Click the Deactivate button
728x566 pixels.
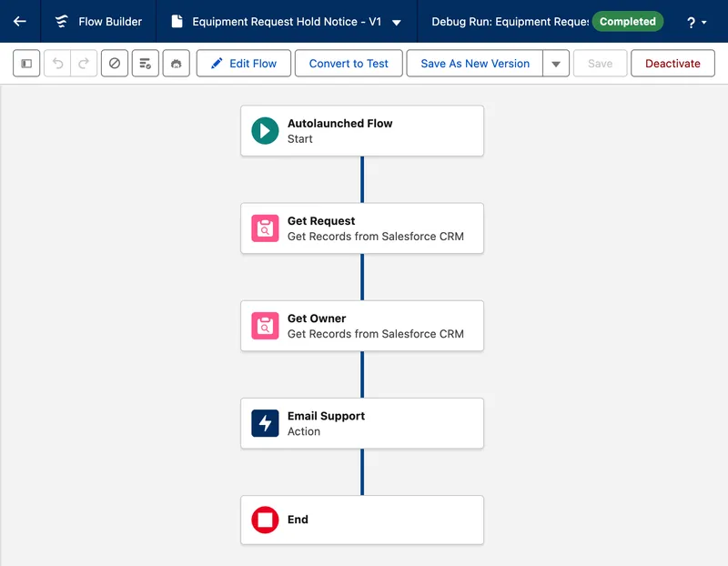(672, 63)
